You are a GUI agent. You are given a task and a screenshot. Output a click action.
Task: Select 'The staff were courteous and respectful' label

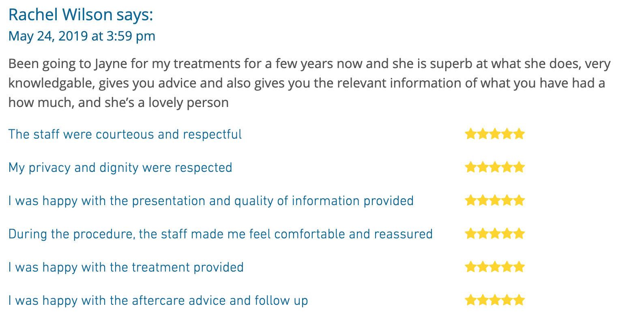click(x=125, y=134)
